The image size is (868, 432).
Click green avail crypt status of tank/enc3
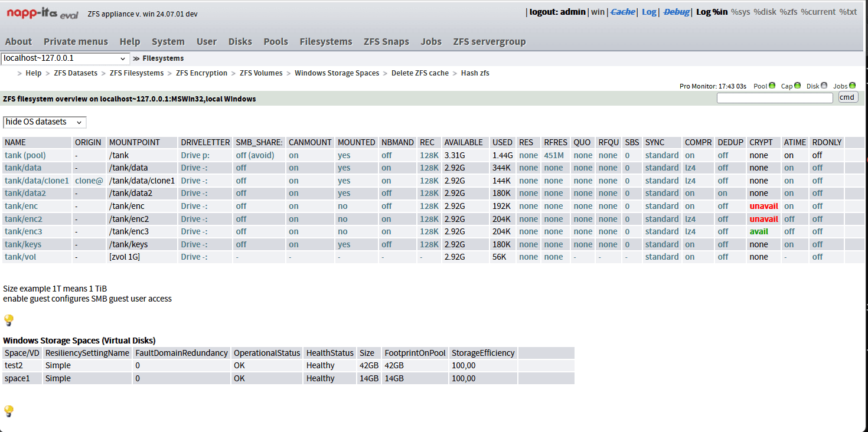(x=759, y=231)
